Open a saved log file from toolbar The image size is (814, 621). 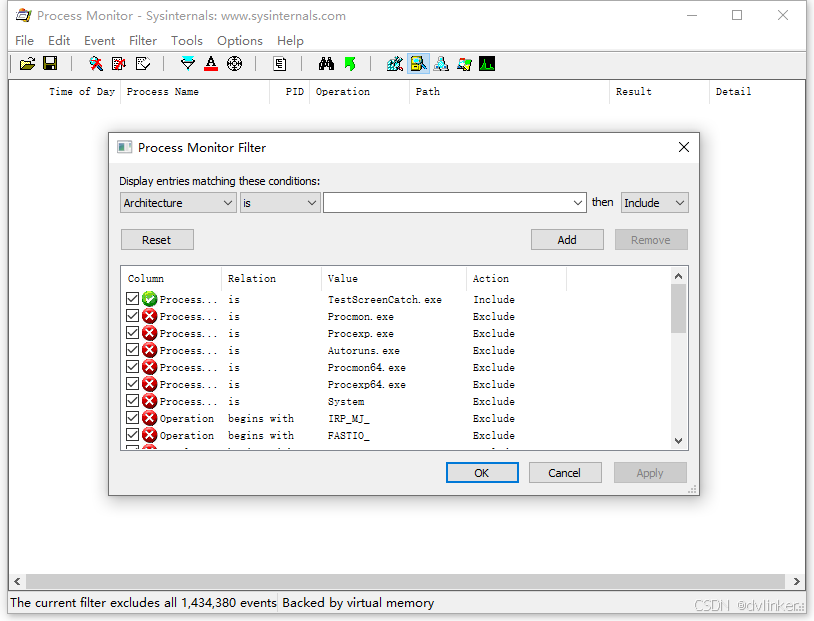[28, 64]
